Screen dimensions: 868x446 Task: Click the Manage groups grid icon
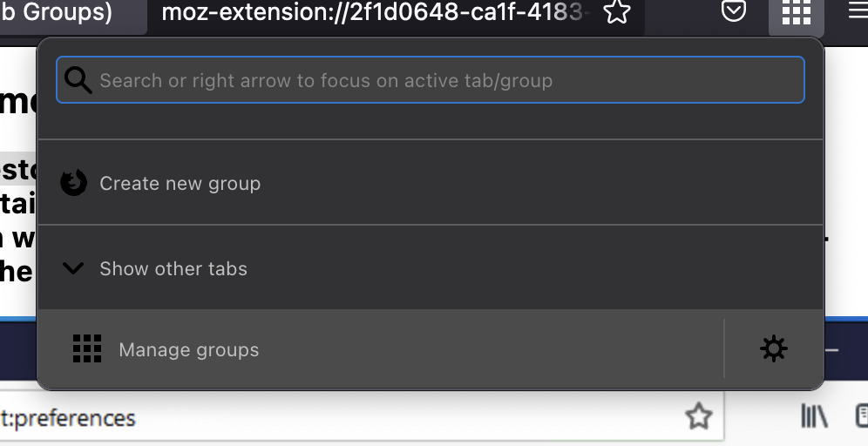[87, 349]
